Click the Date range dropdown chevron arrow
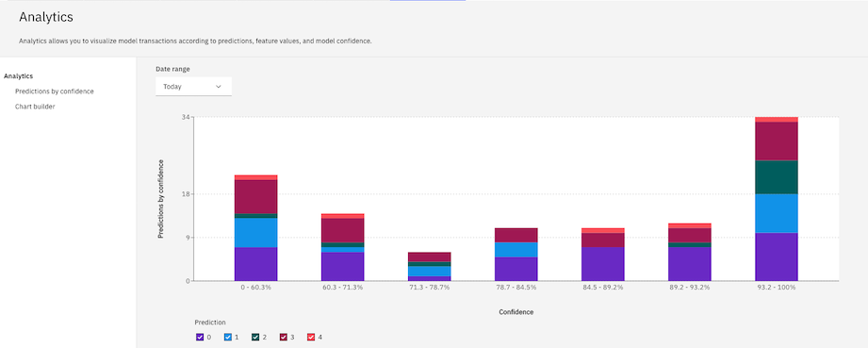868x348 pixels. pyautogui.click(x=218, y=87)
